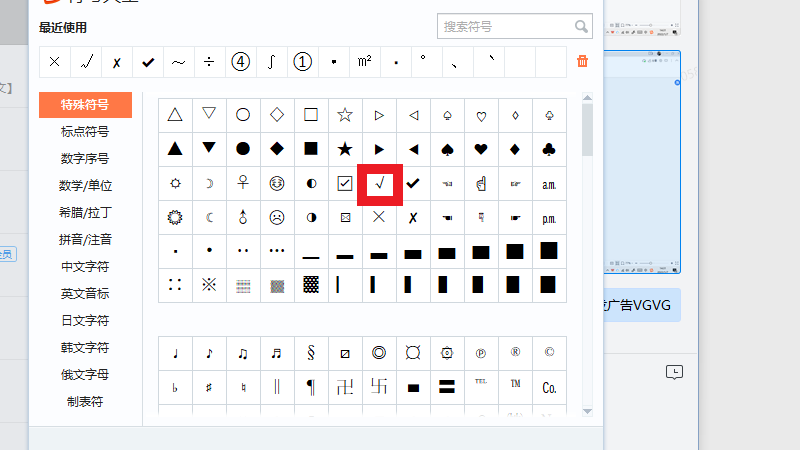Open the 标点符号 category
Viewport: 800px width, 450px height.
pos(85,131)
